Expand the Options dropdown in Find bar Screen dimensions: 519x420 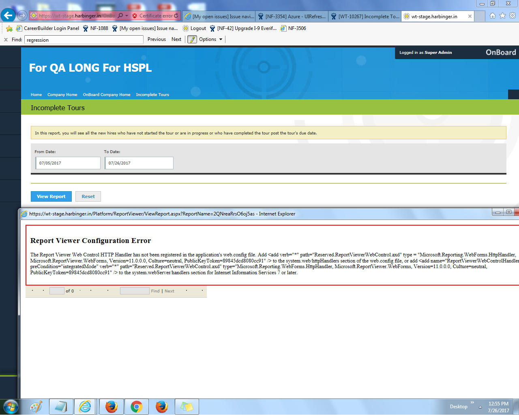211,39
